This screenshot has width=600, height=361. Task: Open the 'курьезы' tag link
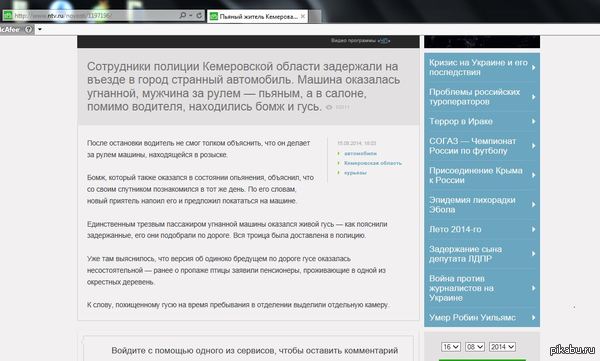[355, 173]
